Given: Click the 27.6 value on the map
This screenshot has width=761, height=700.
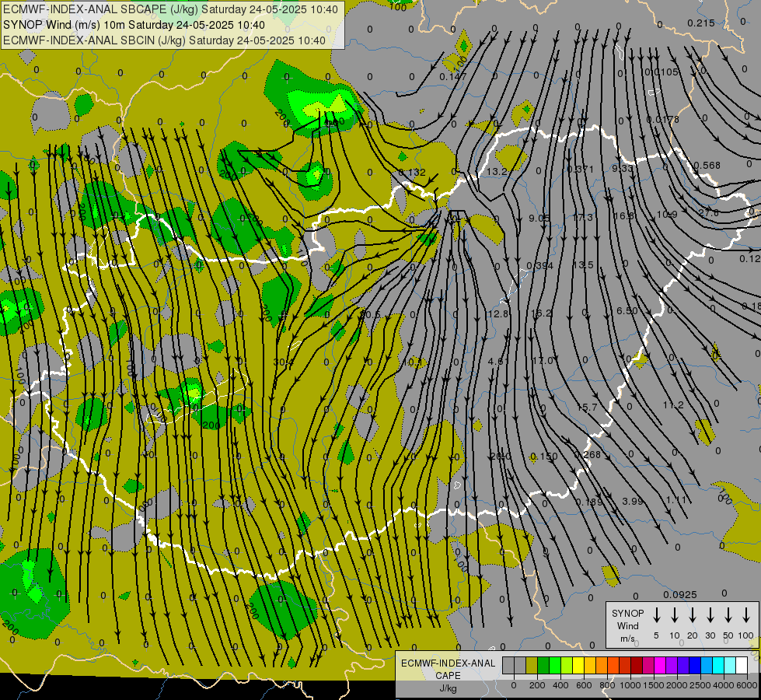Looking at the screenshot, I should tap(709, 213).
